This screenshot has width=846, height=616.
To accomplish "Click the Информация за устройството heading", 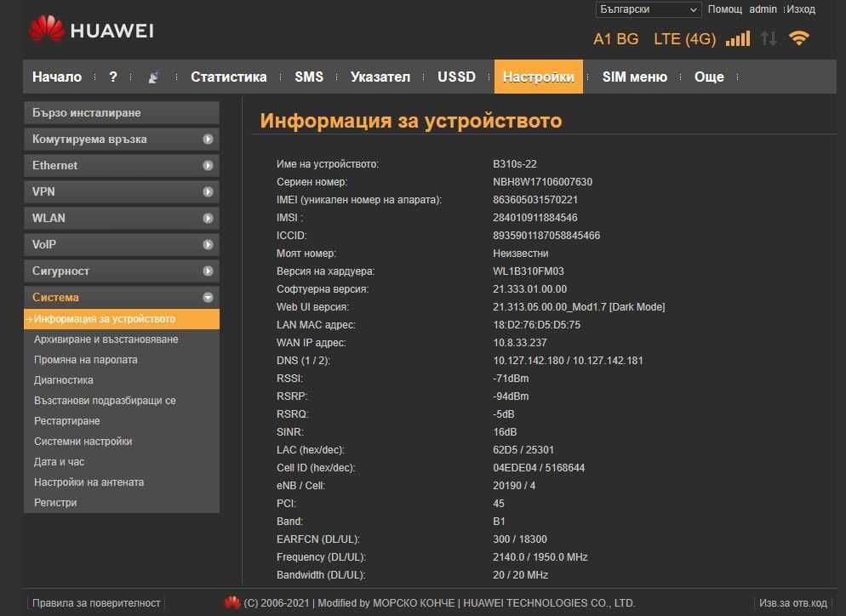I will click(411, 120).
